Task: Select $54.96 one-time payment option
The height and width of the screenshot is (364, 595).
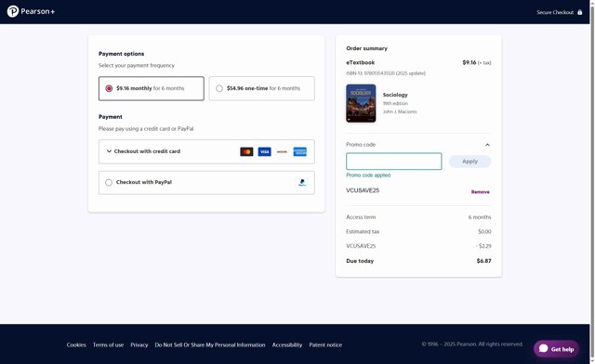Action: tap(261, 88)
